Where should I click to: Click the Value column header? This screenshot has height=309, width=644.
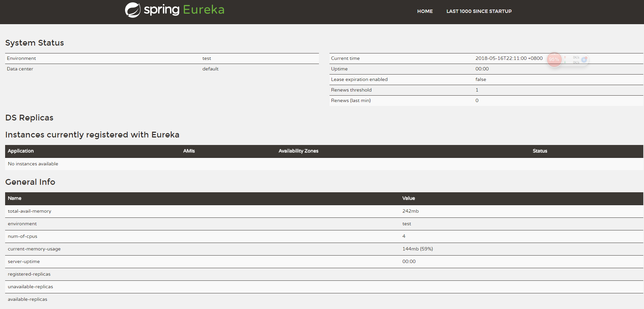click(x=409, y=198)
